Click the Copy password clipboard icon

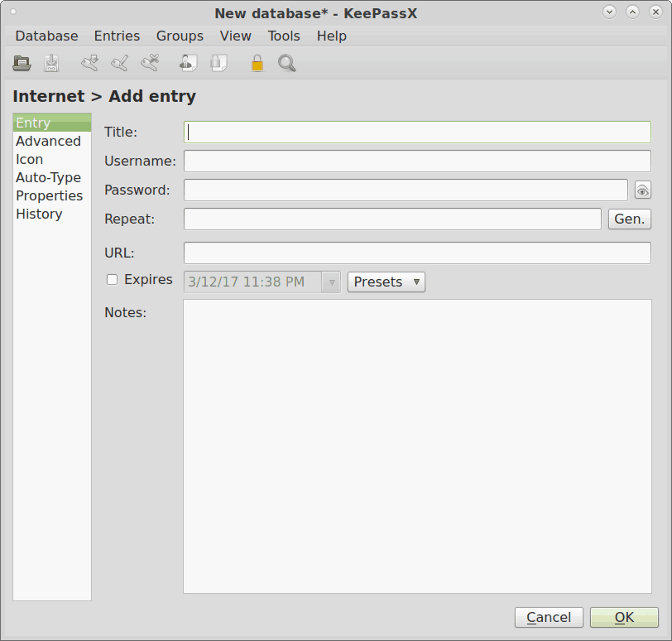point(218,63)
